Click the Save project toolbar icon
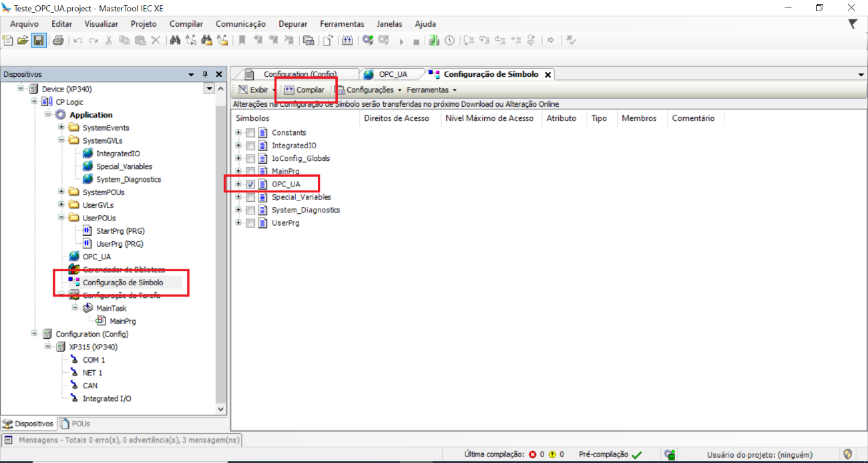Viewport: 868px width, 463px height. coord(39,41)
